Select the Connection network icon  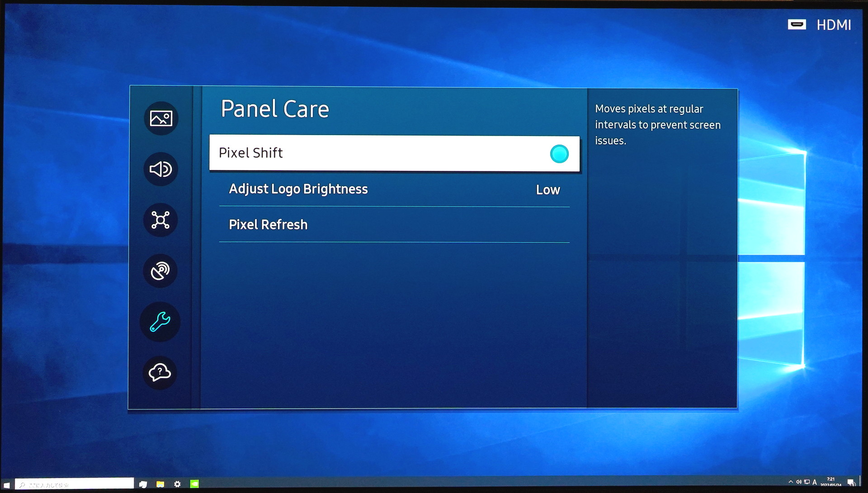[x=160, y=220]
